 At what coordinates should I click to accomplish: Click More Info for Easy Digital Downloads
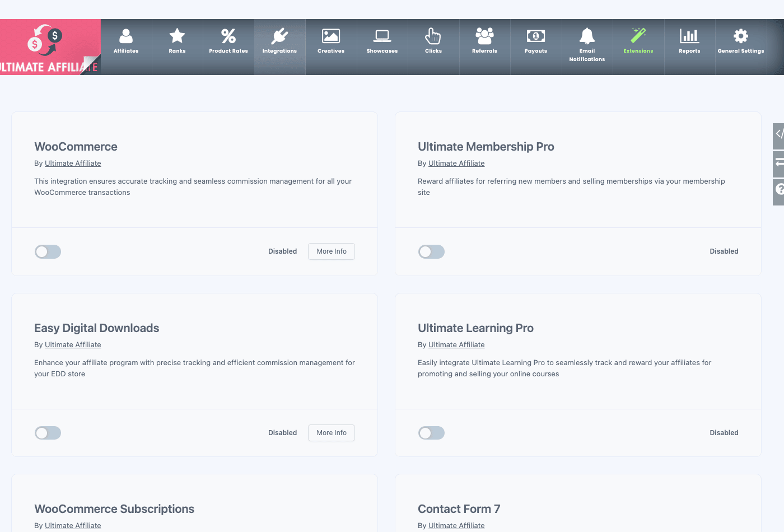(332, 433)
